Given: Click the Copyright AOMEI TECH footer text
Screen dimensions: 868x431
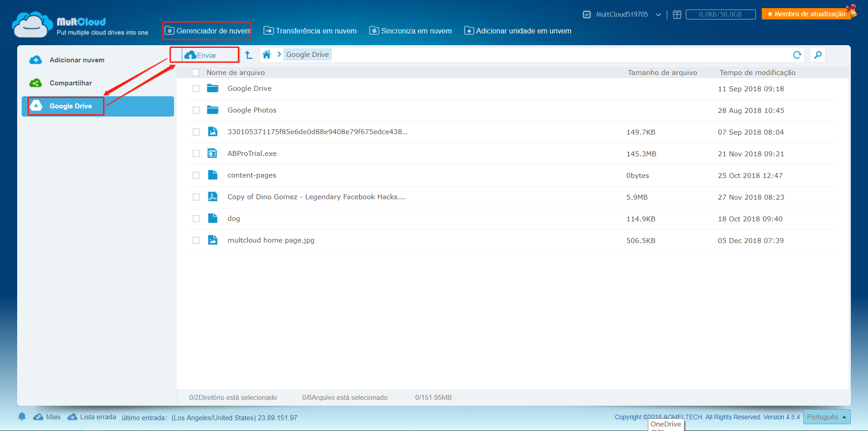Looking at the screenshot, I should tap(707, 417).
